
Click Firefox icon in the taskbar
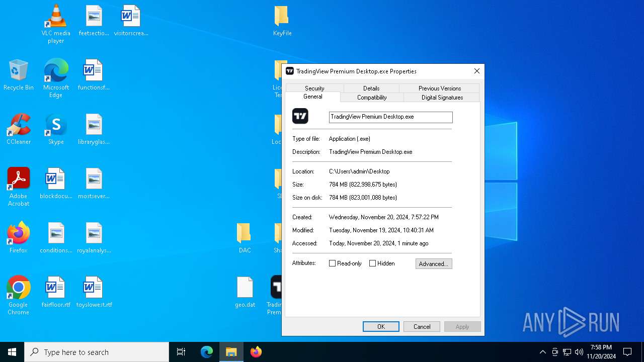tap(256, 352)
